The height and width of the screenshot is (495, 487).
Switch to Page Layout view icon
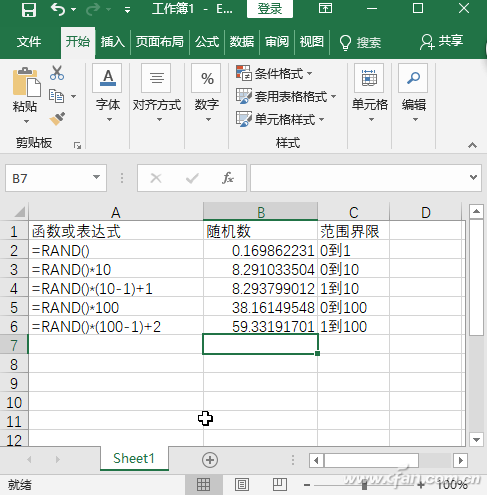pos(242,485)
